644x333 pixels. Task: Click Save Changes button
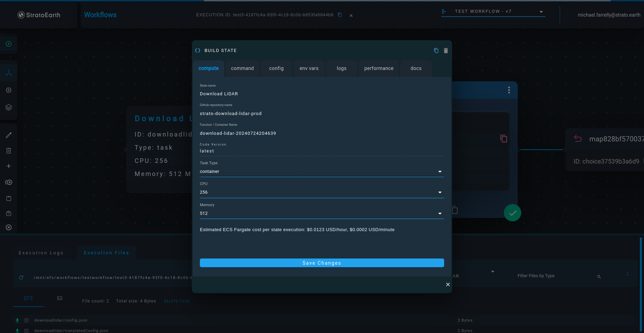[x=322, y=263]
